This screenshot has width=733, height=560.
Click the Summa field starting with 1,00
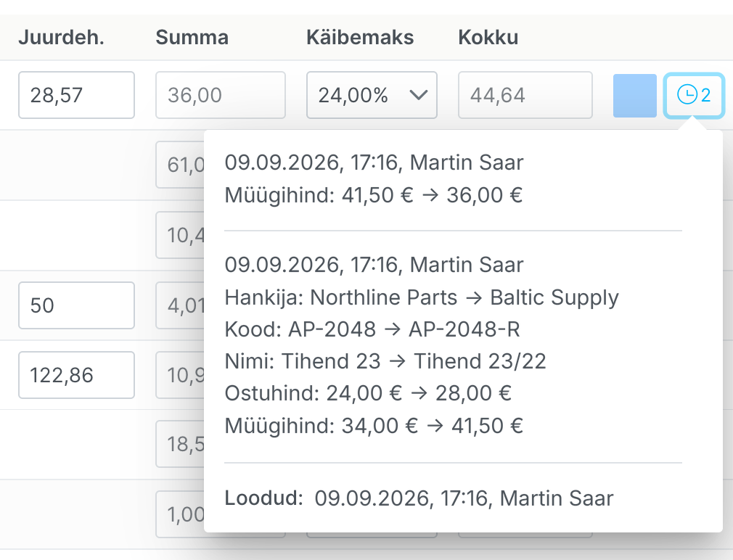(x=181, y=514)
